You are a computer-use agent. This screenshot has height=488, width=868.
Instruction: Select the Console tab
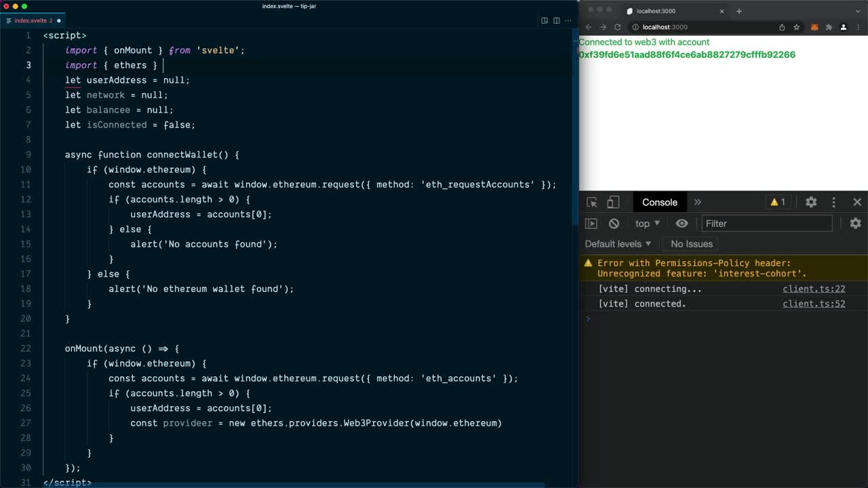pyautogui.click(x=659, y=202)
